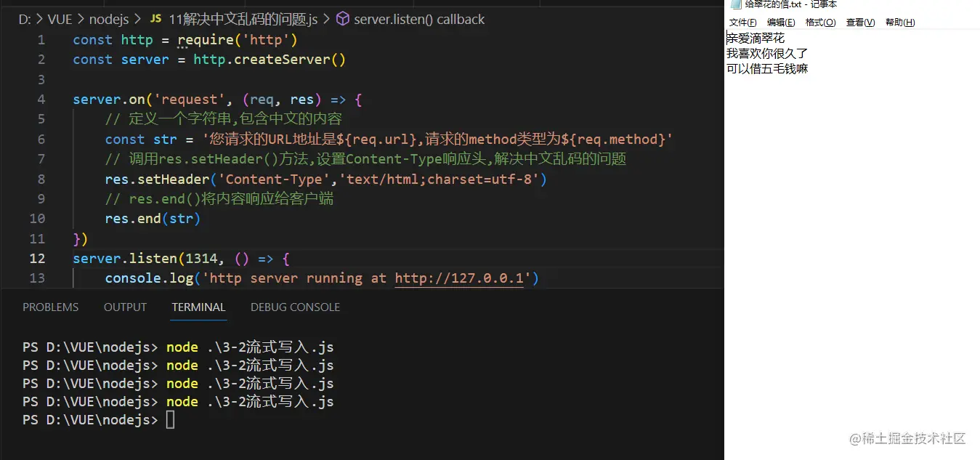
Task: Click the server.listen() callback symbol icon
Action: pyautogui.click(x=342, y=20)
